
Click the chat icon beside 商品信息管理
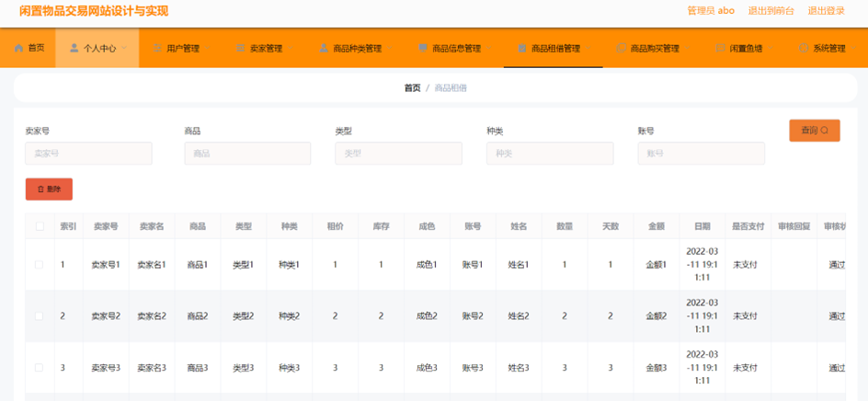click(423, 48)
